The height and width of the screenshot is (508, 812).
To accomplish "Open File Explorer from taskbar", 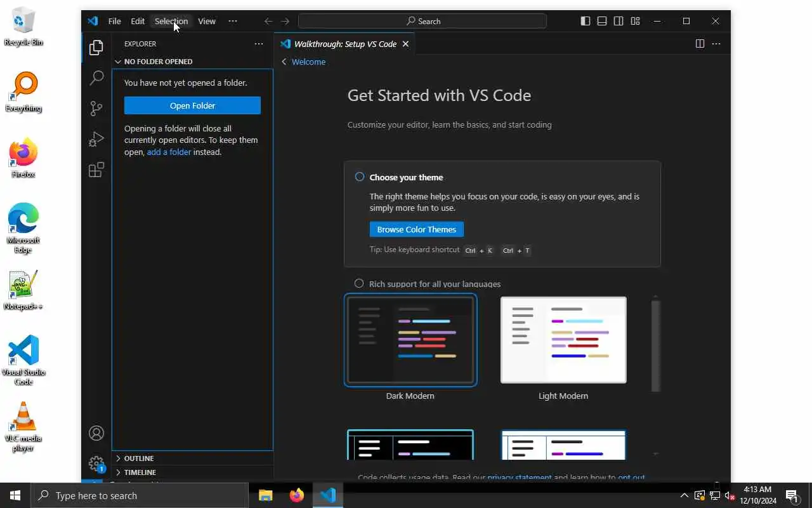I will click(265, 495).
